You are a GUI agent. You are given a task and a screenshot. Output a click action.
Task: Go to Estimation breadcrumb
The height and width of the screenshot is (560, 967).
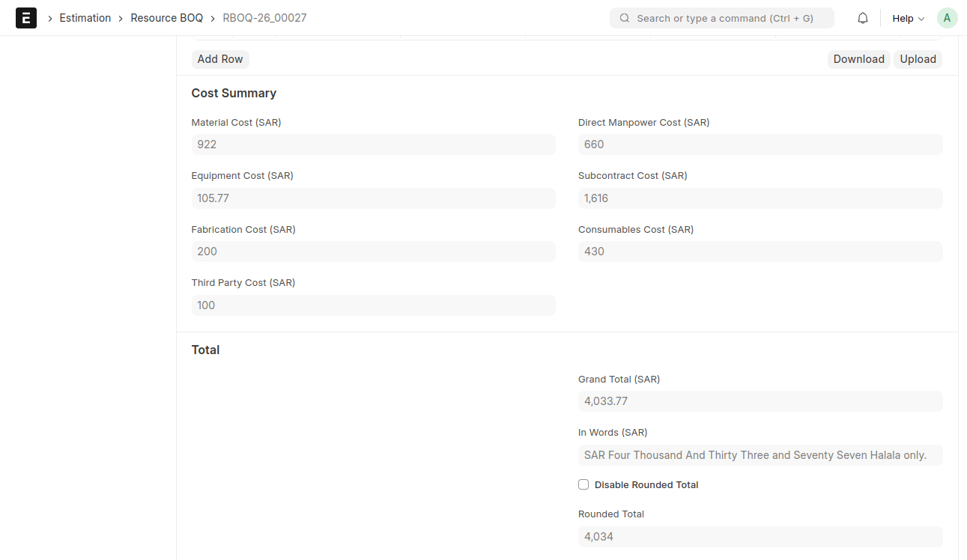tap(85, 18)
